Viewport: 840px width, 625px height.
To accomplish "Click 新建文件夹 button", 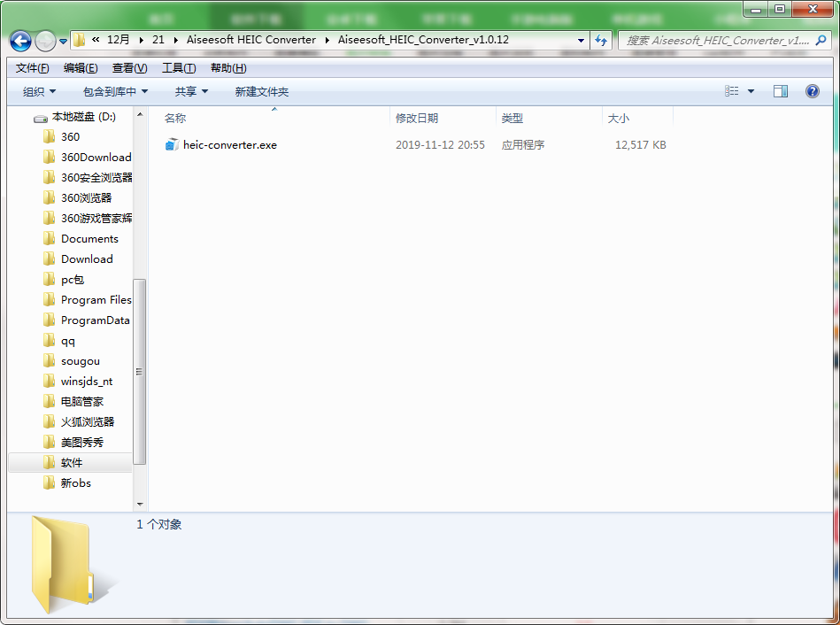I will 261,92.
